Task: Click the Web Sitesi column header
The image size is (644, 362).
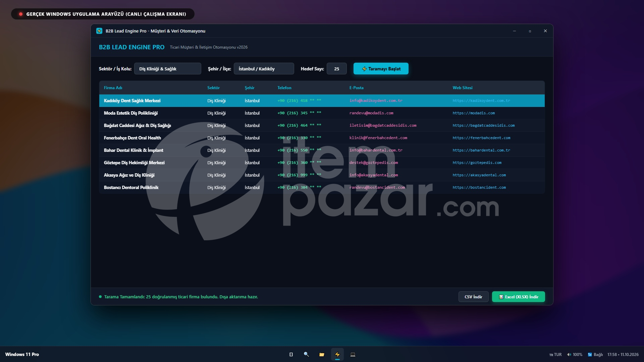Action: [x=462, y=88]
